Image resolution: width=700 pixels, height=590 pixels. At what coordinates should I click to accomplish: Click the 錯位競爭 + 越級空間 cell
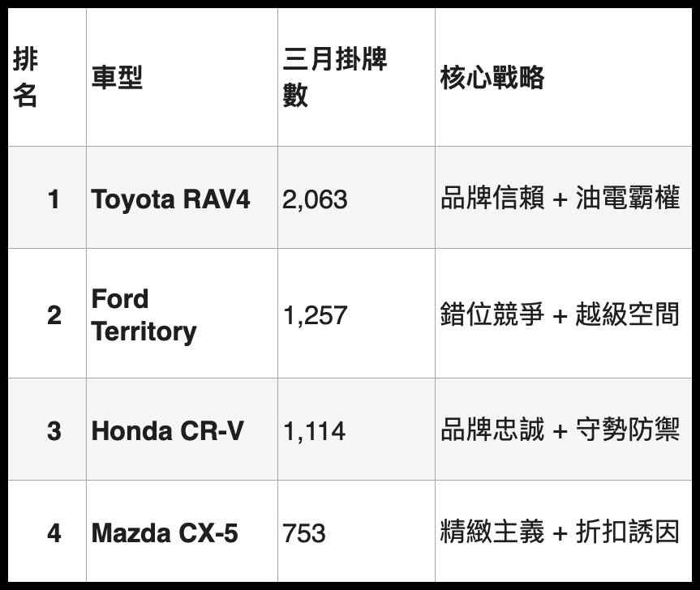(x=560, y=314)
